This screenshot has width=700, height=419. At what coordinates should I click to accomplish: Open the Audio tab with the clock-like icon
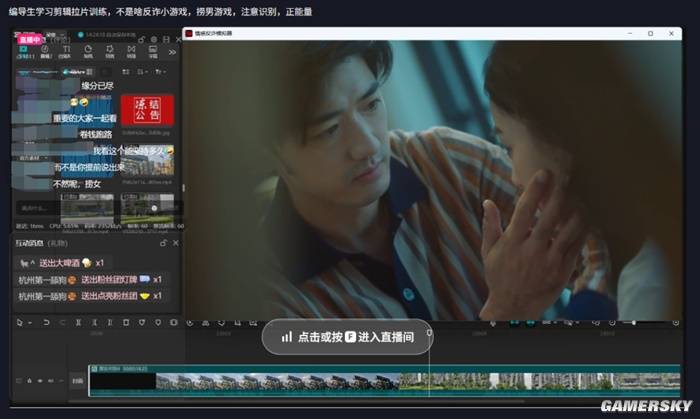pos(46,52)
